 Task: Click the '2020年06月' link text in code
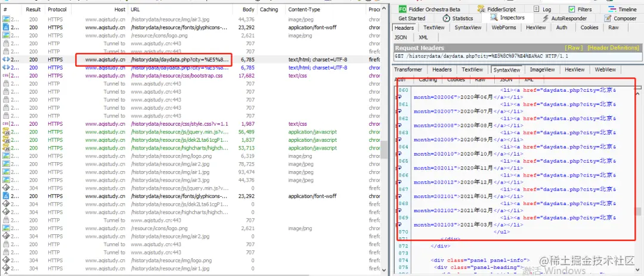click(x=476, y=97)
